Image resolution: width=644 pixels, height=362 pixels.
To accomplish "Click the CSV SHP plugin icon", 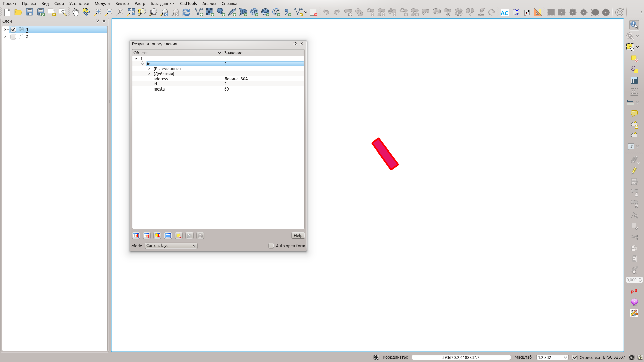I will pos(516,12).
